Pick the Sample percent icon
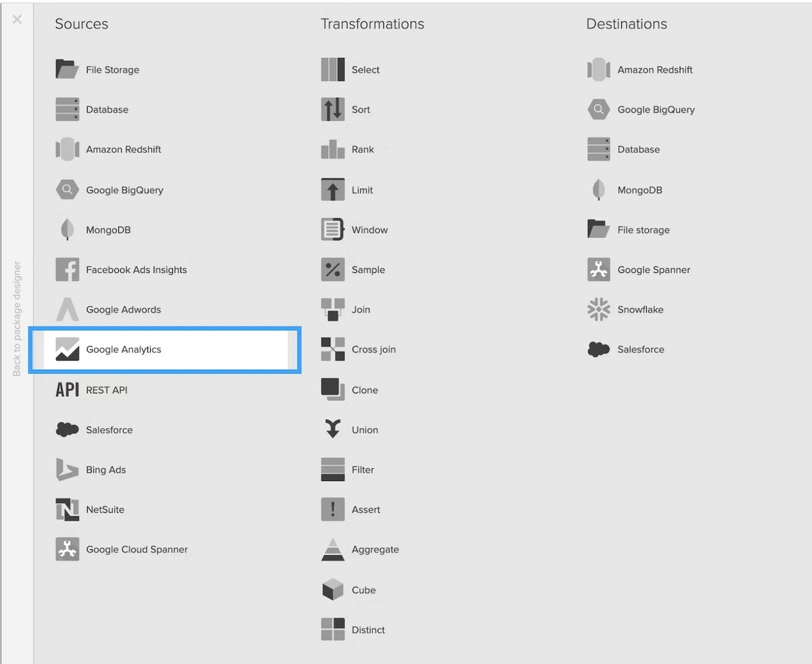This screenshot has height=664, width=812. (333, 270)
